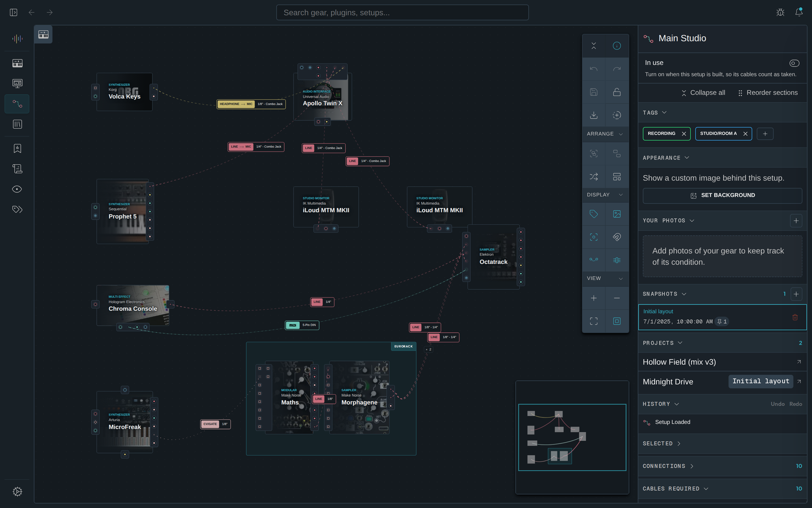The image size is (812, 508).
Task: Toggle the info panel icon
Action: click(617, 46)
